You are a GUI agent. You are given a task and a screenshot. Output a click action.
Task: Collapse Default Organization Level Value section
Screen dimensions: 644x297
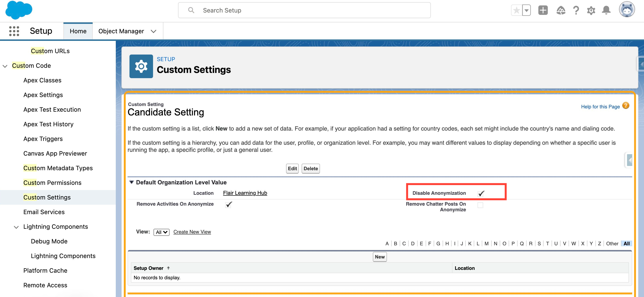pyautogui.click(x=132, y=182)
